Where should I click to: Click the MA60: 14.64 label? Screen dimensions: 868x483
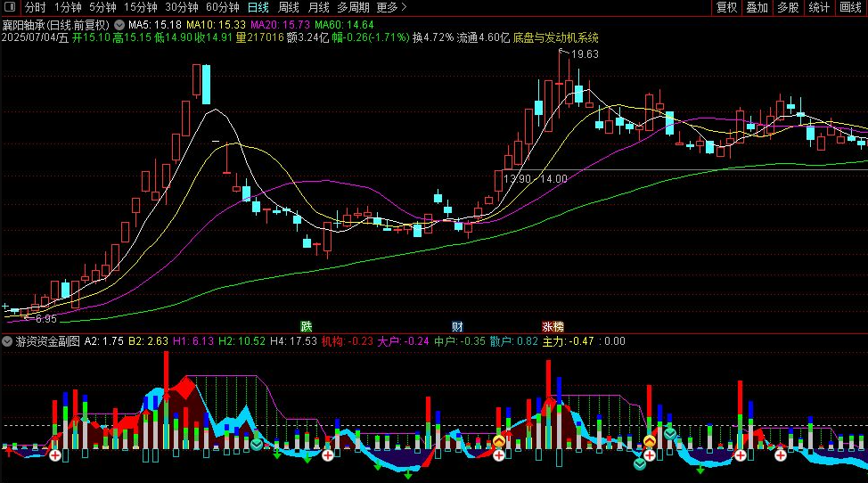(x=344, y=25)
